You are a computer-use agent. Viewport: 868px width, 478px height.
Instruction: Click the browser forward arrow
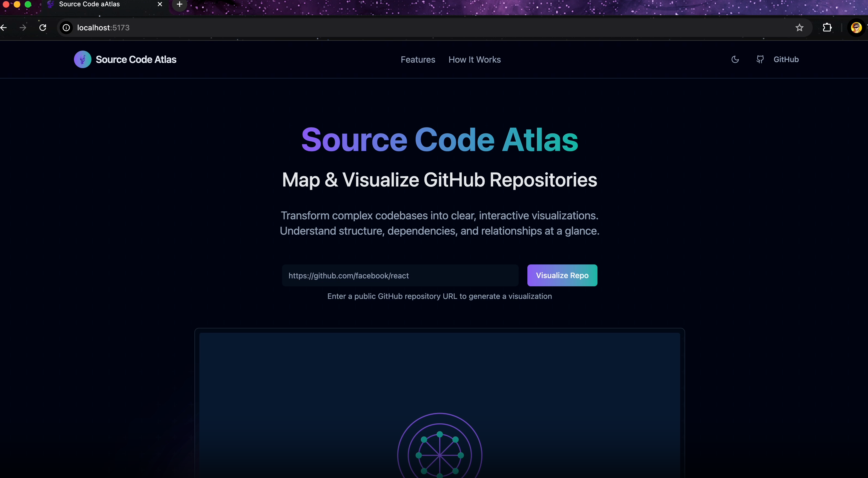tap(23, 28)
